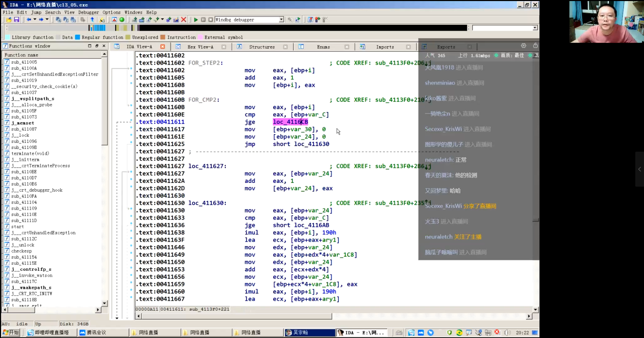The height and width of the screenshot is (338, 644).
Task: Click function icon next to sub_411005
Action: (7, 62)
